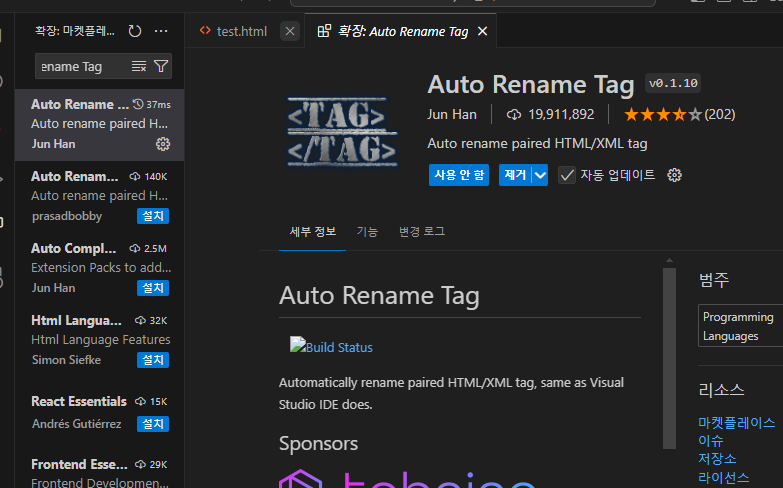Click the 29K download count
Image resolution: width=783 pixels, height=488 pixels.
point(158,465)
